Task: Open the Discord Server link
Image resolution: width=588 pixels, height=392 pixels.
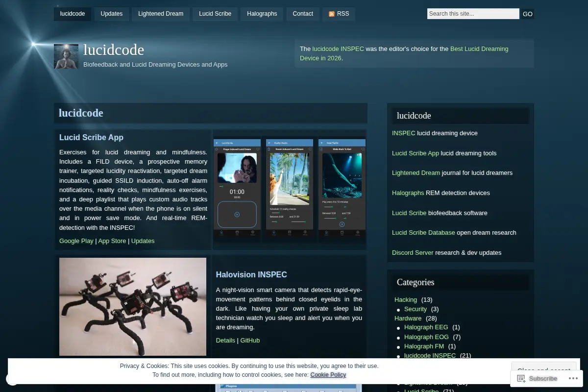Action: (x=413, y=253)
